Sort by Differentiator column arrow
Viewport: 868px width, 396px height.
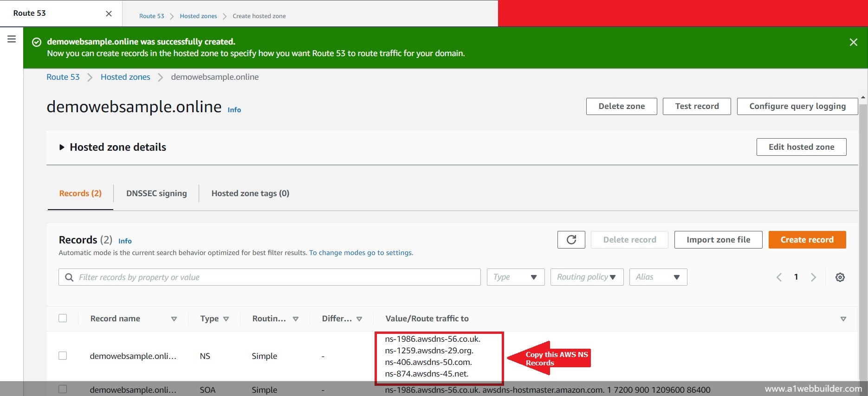[x=359, y=319]
